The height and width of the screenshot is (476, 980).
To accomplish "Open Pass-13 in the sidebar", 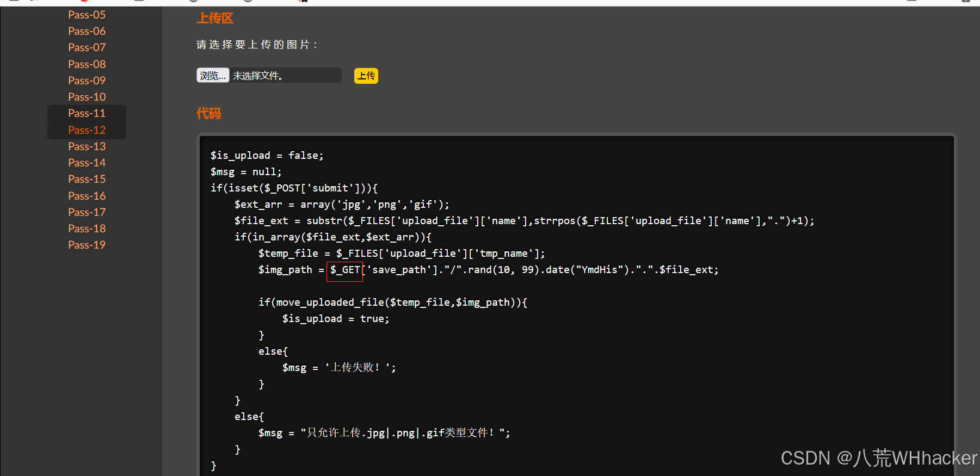I will point(87,146).
